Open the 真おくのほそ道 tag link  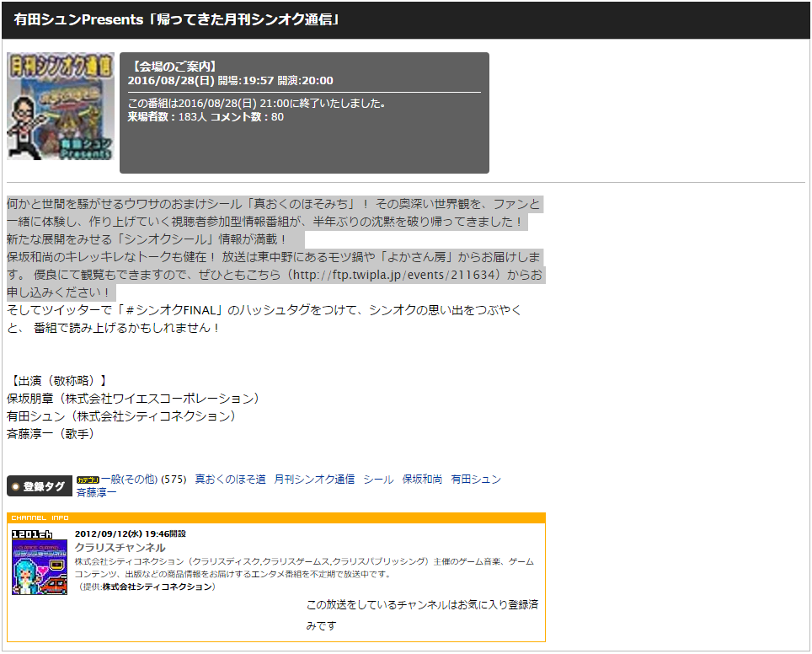click(230, 480)
